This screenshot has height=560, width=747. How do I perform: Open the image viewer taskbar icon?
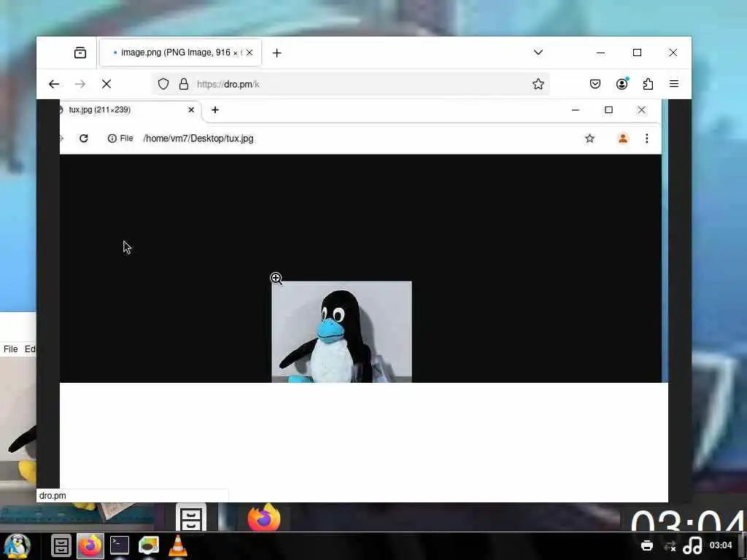[x=149, y=545]
